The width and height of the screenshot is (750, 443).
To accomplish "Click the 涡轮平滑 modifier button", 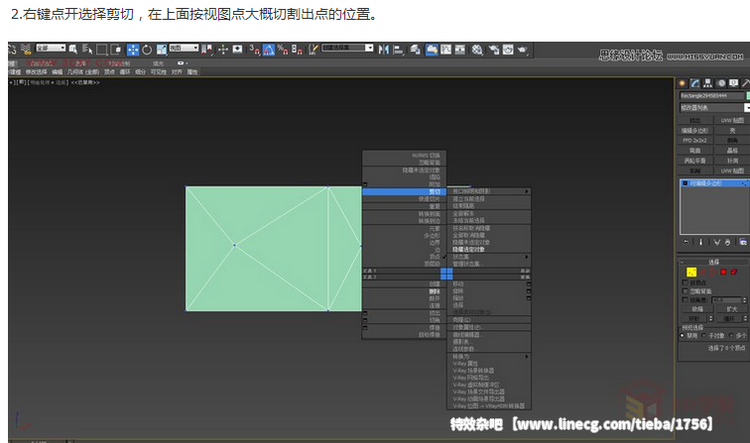I will pyautogui.click(x=695, y=161).
